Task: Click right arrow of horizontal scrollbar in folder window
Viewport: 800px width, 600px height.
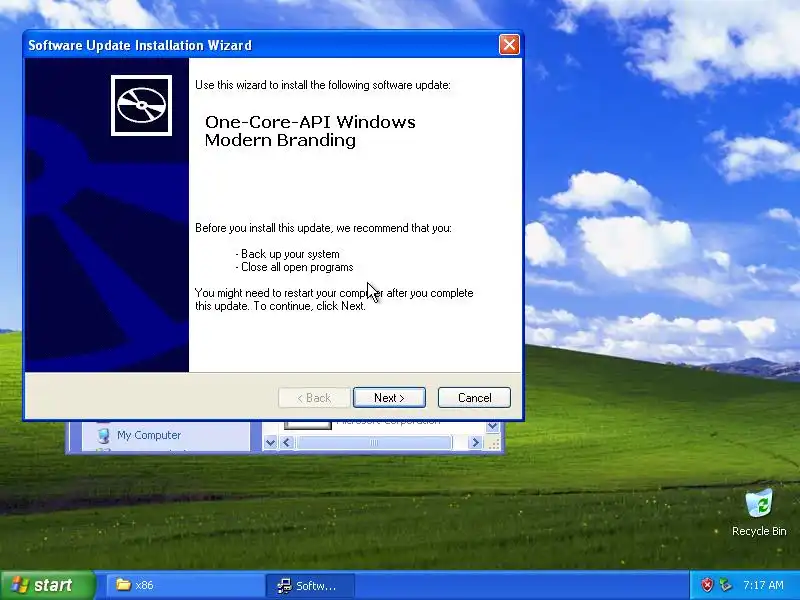Action: [x=475, y=442]
